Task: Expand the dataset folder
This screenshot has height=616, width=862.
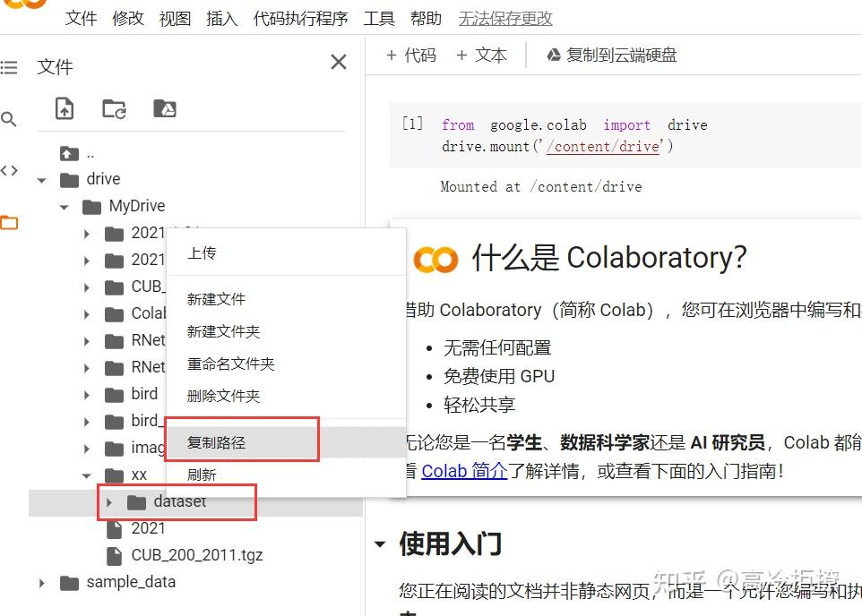Action: pyautogui.click(x=108, y=502)
